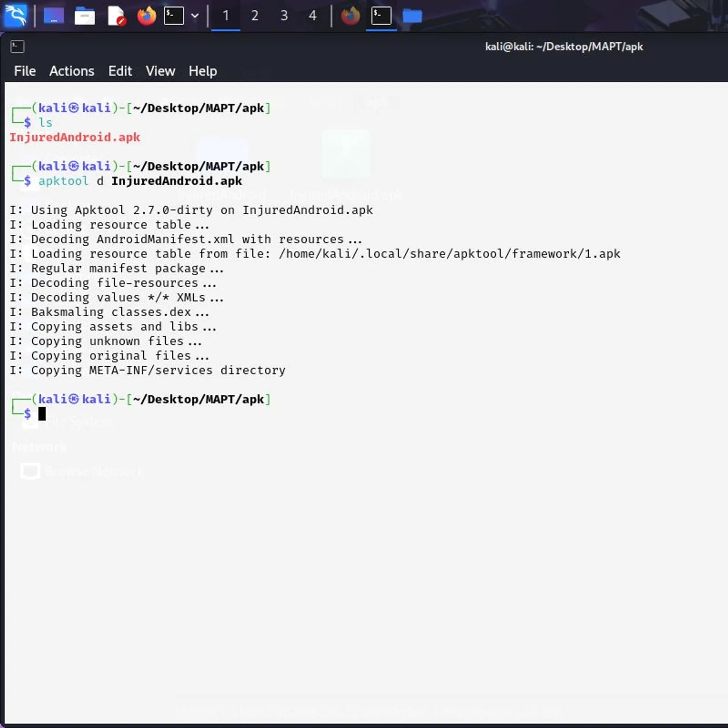Switch to workspace 4

312,16
